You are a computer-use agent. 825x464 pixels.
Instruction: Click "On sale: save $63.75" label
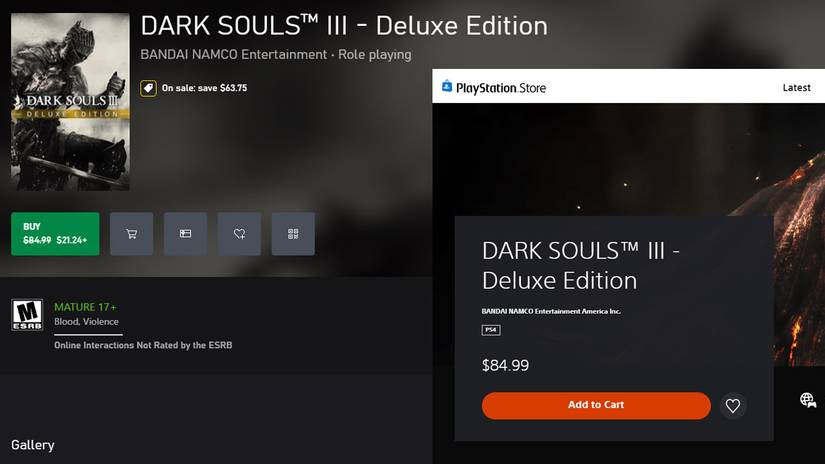(x=204, y=88)
